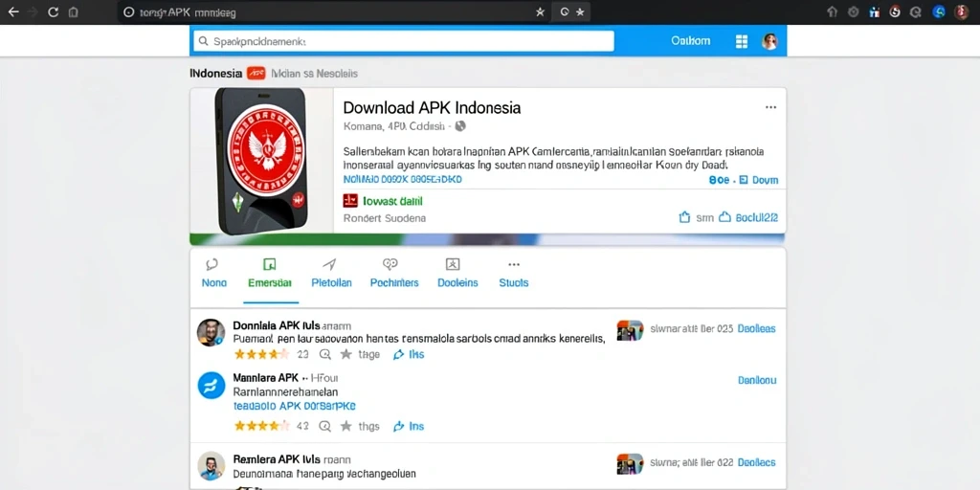This screenshot has width=980, height=490.
Task: Click the red badge next to Indonesia
Action: coord(256,73)
